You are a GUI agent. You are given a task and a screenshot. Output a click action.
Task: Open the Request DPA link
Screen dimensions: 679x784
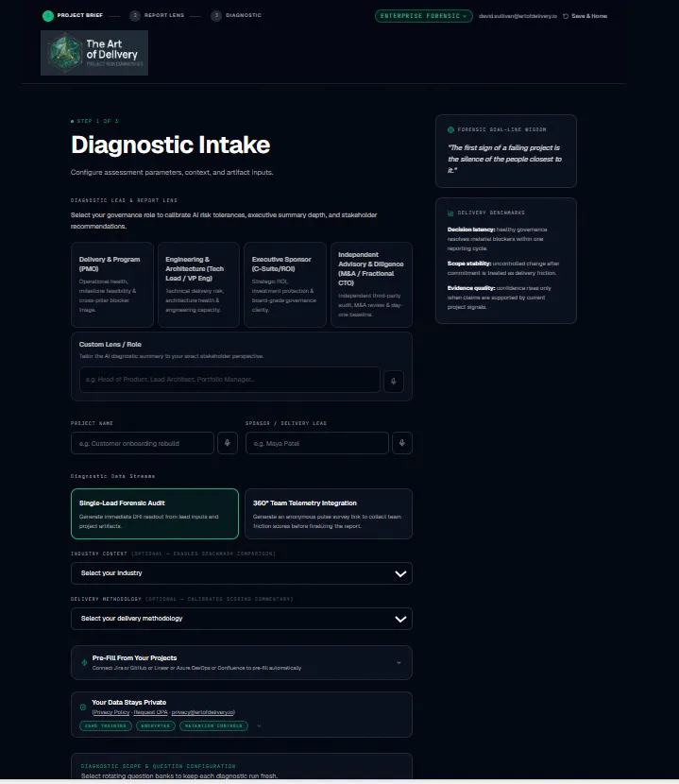150,712
